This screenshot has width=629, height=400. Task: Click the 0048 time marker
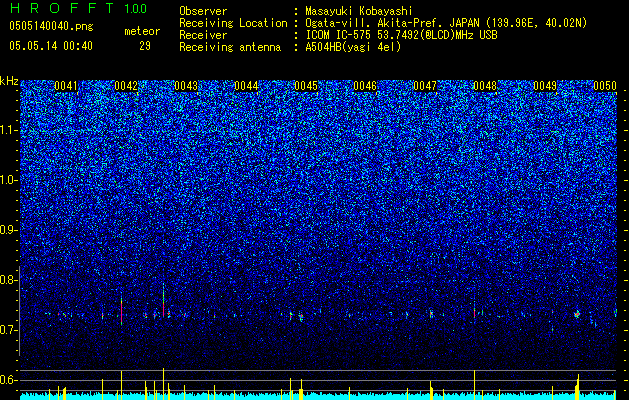point(485,86)
